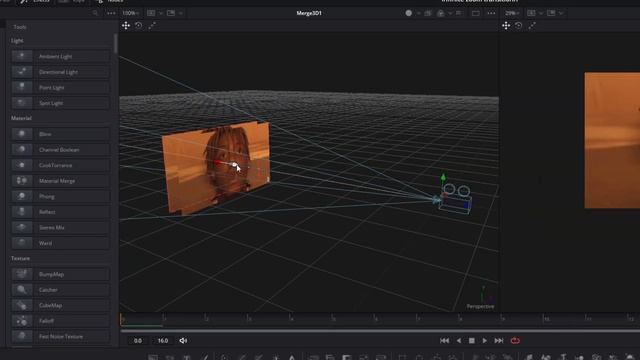This screenshot has height=360, width=640.
Task: Jump to last frame
Action: click(x=499, y=340)
